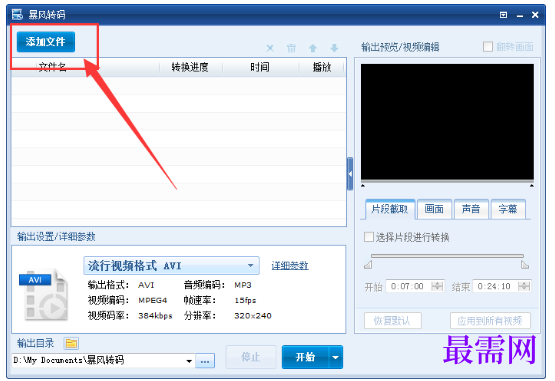Click the black video preview area
Image resolution: width=555 pixels, height=381 pixels.
click(447, 122)
